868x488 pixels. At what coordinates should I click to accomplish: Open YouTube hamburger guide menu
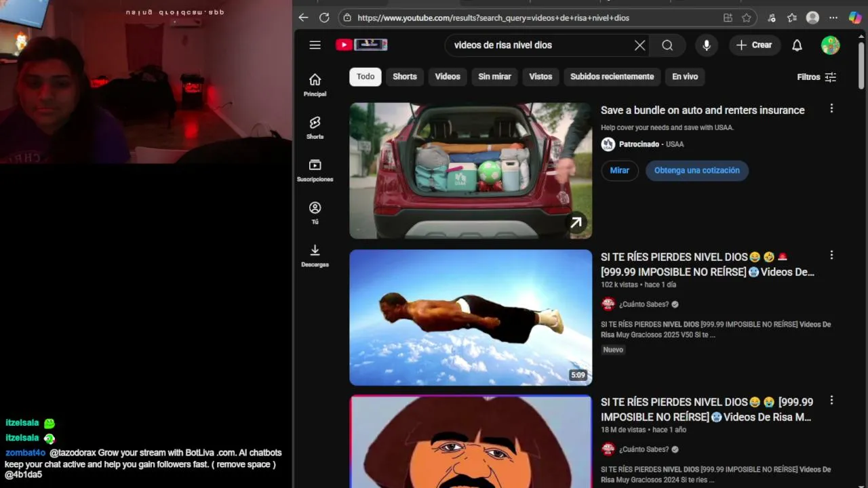coord(315,45)
